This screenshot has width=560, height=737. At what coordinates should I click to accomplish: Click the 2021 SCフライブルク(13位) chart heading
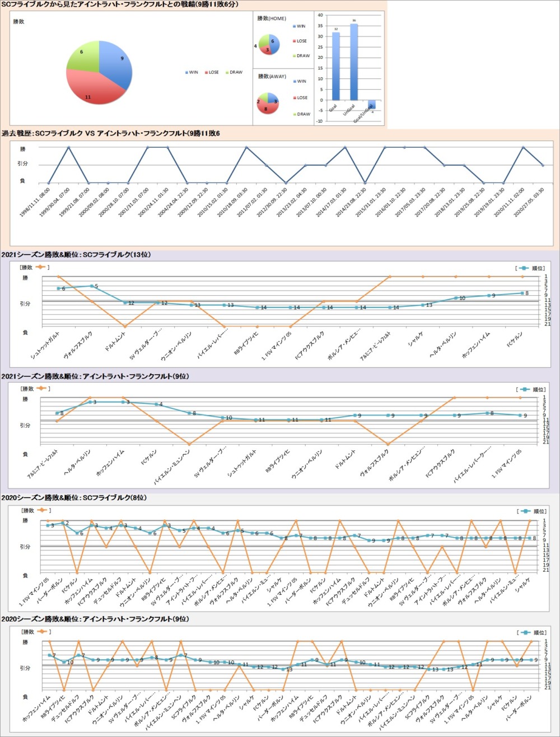(x=76, y=255)
